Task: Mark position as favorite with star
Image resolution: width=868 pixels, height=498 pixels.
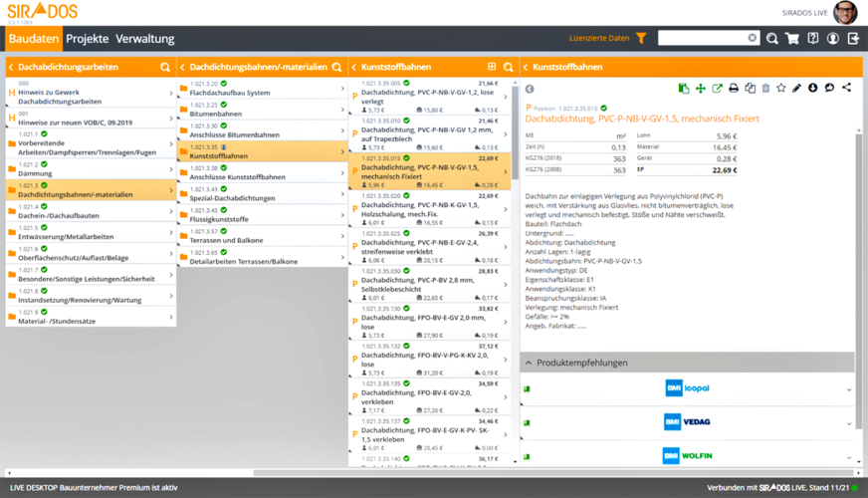Action: [781, 89]
